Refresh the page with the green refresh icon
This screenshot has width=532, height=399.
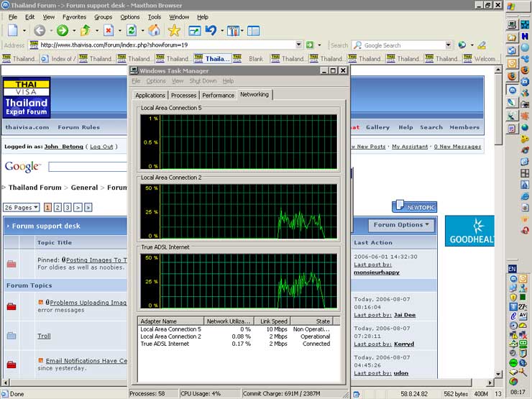pyautogui.click(x=132, y=30)
